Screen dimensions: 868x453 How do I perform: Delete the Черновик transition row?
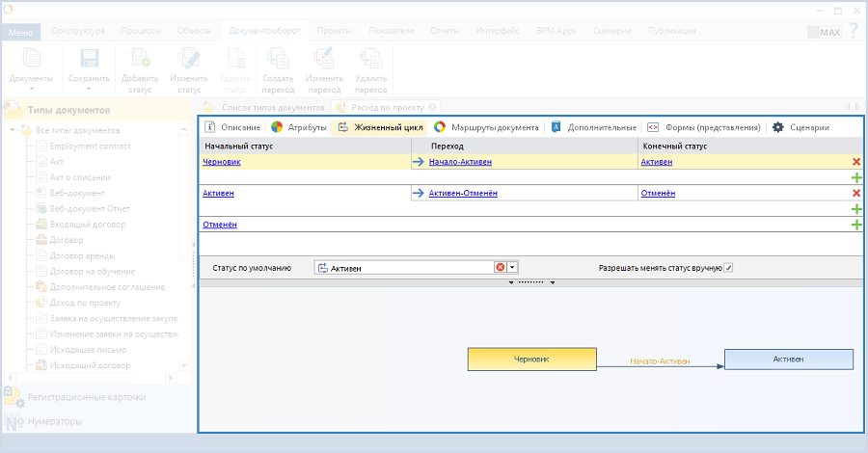(x=856, y=162)
